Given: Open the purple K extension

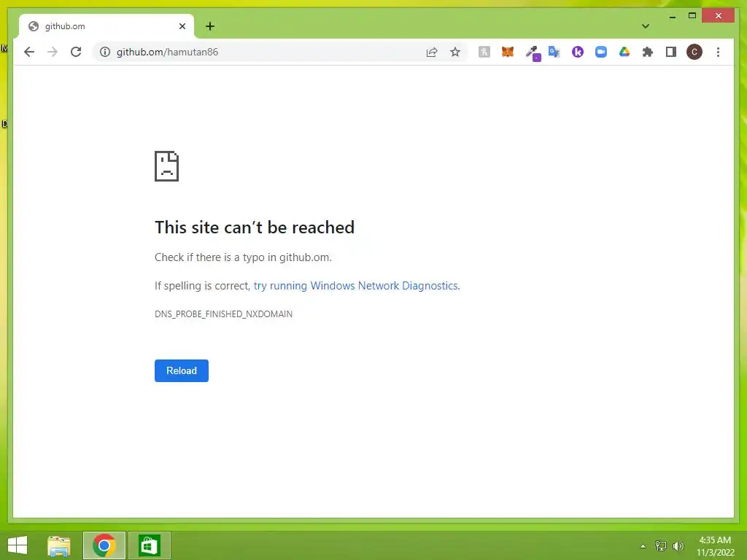Looking at the screenshot, I should (x=578, y=52).
